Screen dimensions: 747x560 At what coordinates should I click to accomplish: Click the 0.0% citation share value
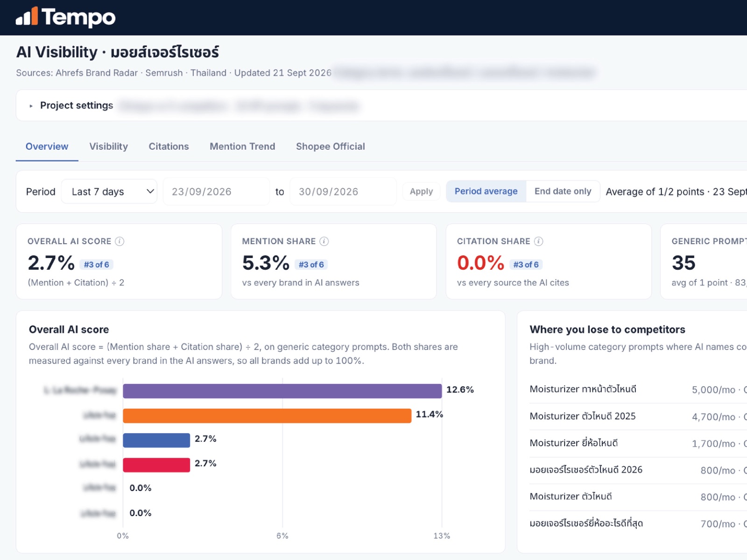pyautogui.click(x=481, y=263)
